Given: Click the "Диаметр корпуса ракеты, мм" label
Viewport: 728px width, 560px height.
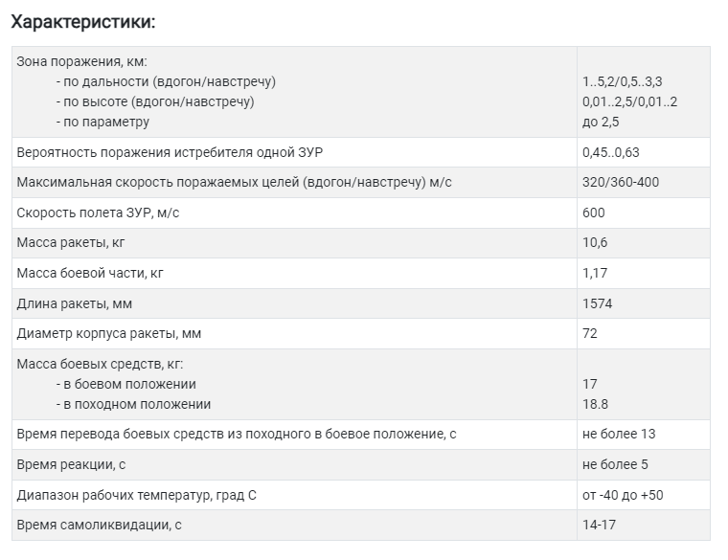Looking at the screenshot, I should 109,334.
